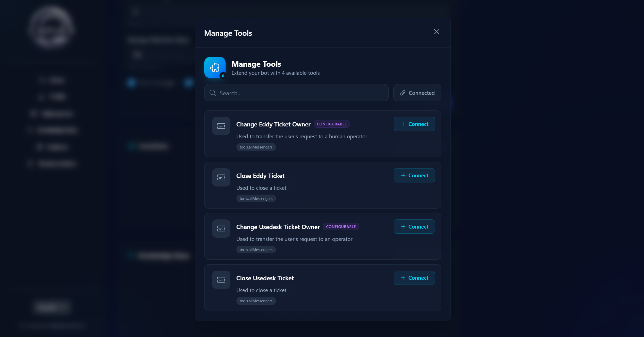Viewport: 644px width, 337px height.
Task: Focus the tools Search field
Action: coord(299,93)
